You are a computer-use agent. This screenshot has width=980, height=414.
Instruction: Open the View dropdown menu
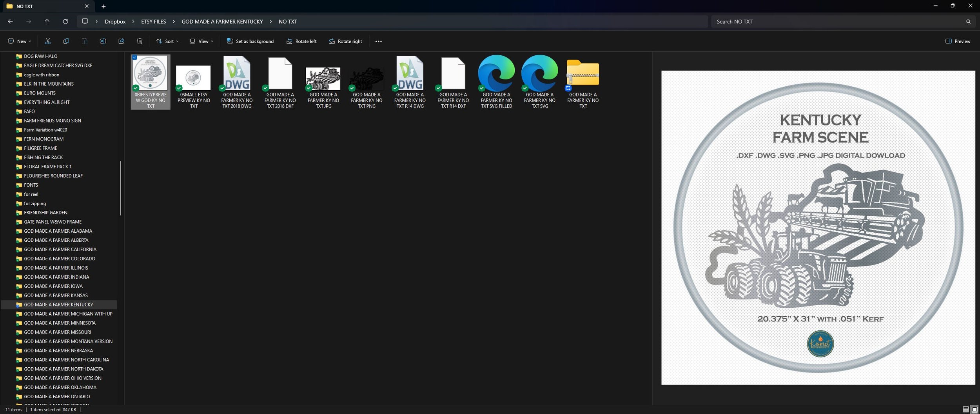202,41
